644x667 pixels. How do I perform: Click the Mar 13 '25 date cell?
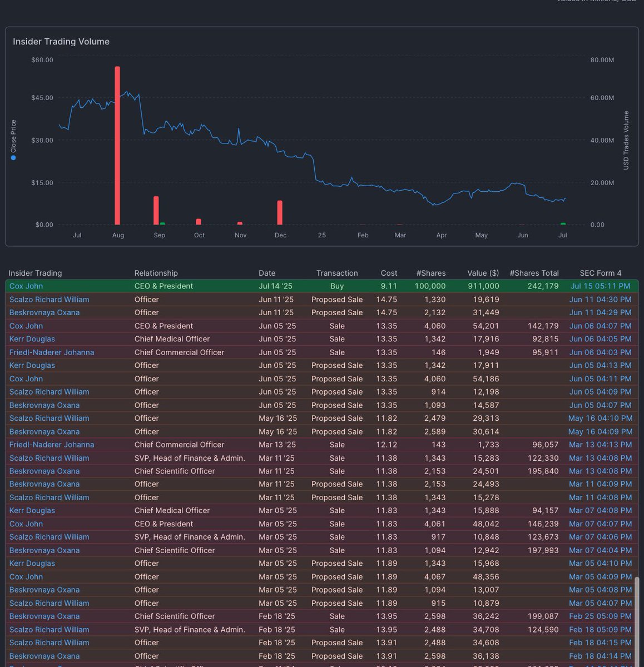(x=277, y=445)
